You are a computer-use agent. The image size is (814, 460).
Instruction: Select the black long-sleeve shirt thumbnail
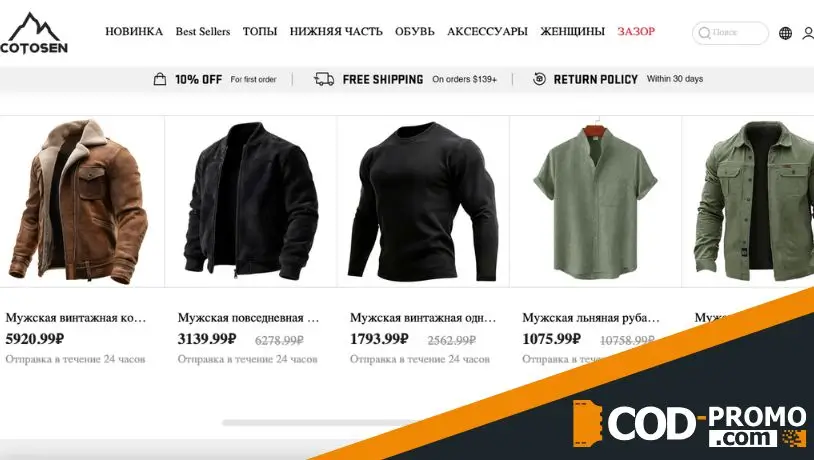(x=423, y=201)
